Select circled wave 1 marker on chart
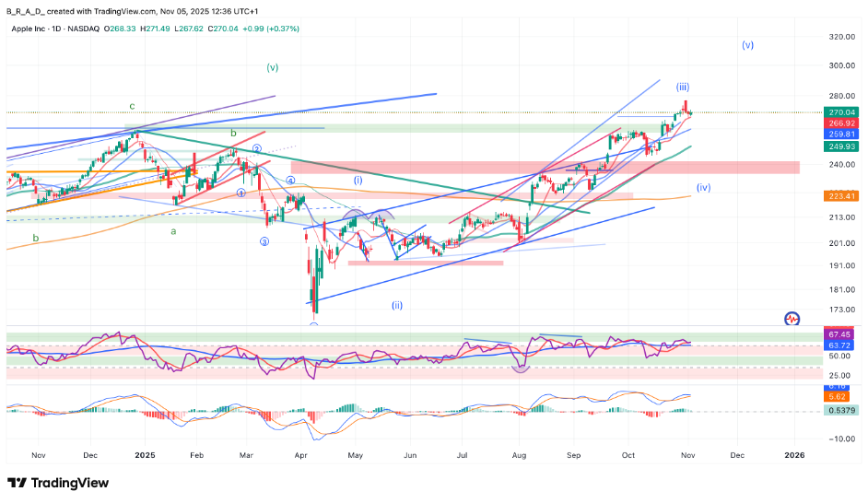The height and width of the screenshot is (503, 868). click(241, 193)
